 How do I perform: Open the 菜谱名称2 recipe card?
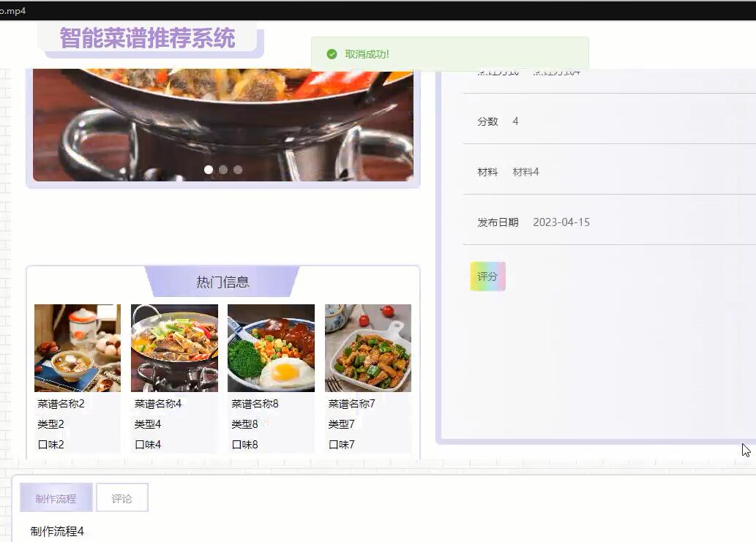click(77, 347)
